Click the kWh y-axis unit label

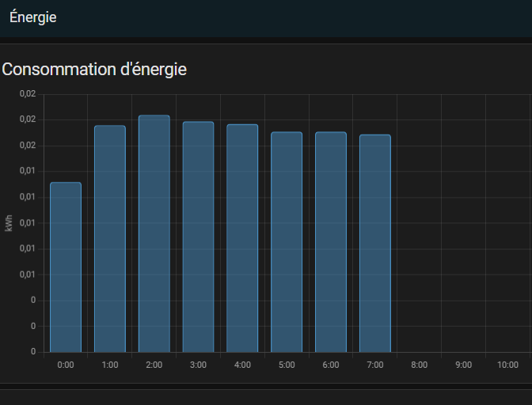click(9, 223)
